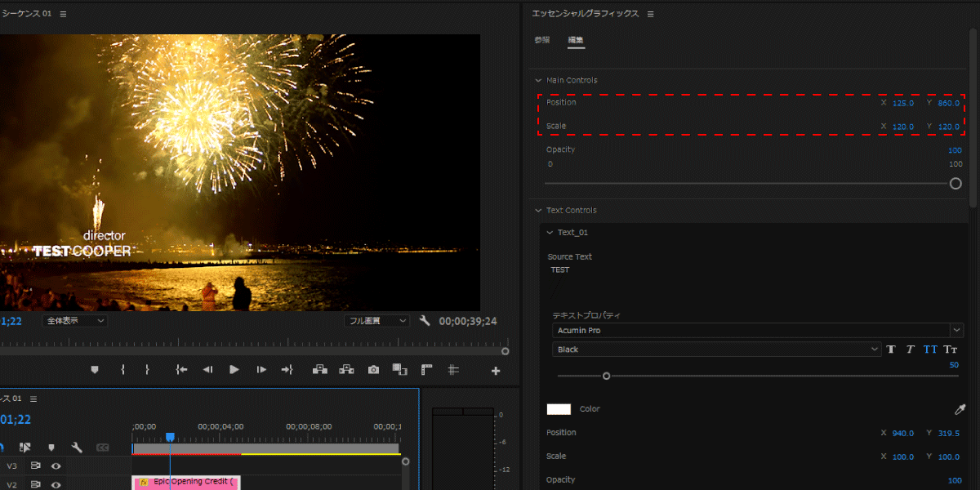Image resolution: width=980 pixels, height=490 pixels.
Task: Collapse the Text_01 group
Action: pyautogui.click(x=550, y=233)
